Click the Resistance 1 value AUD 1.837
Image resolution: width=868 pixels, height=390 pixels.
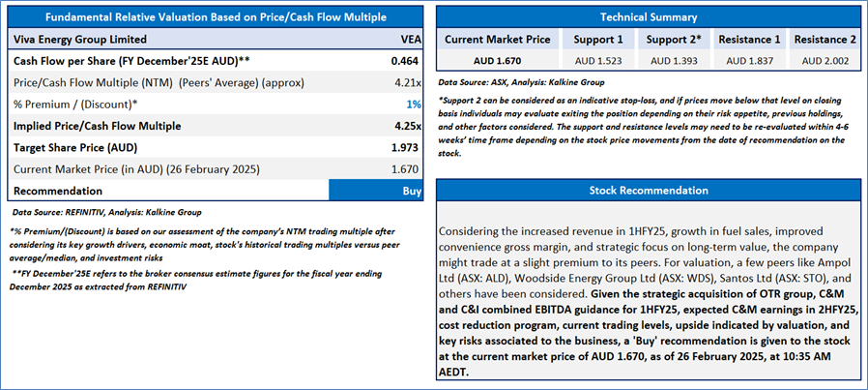pyautogui.click(x=749, y=60)
